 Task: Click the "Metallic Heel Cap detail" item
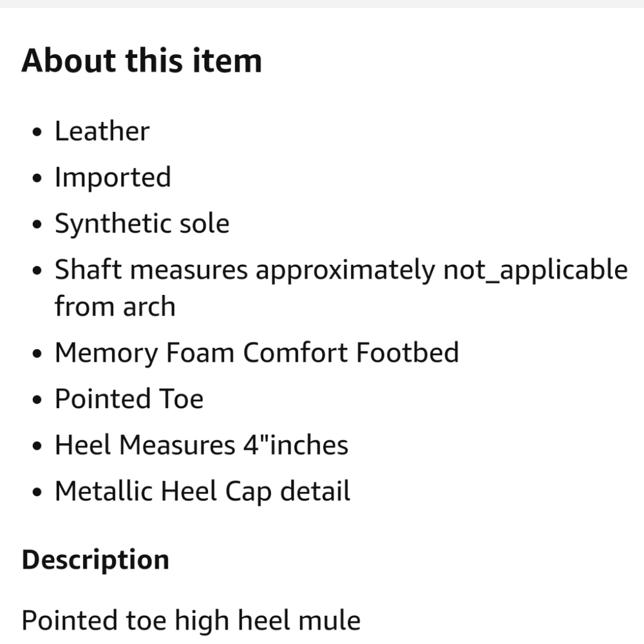[x=202, y=492]
